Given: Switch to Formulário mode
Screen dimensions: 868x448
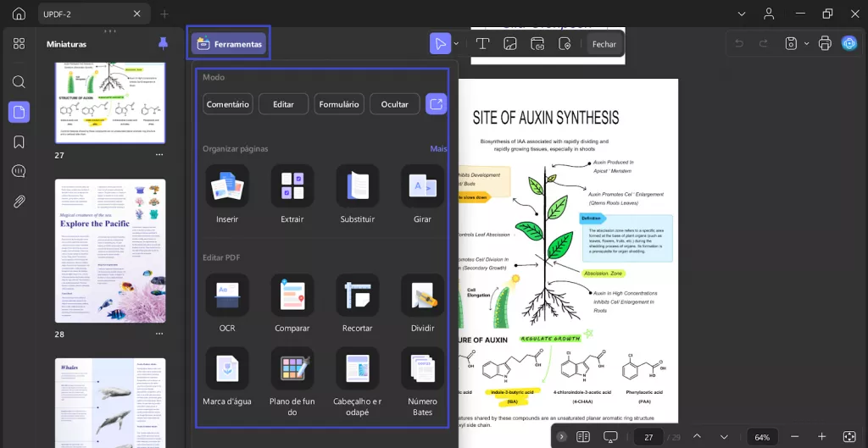Looking at the screenshot, I should tap(339, 104).
